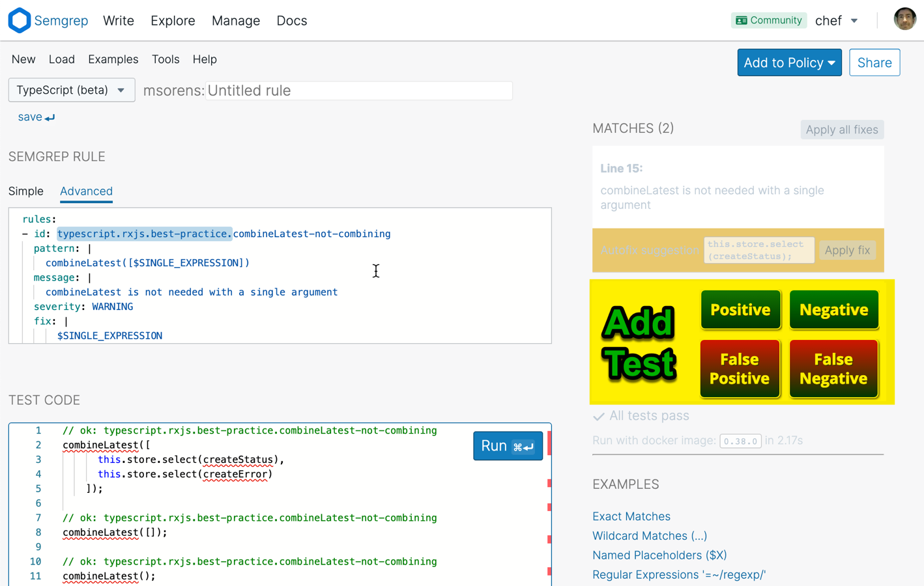This screenshot has width=924, height=586.
Task: Apply the autofix suggestion
Action: pos(848,250)
